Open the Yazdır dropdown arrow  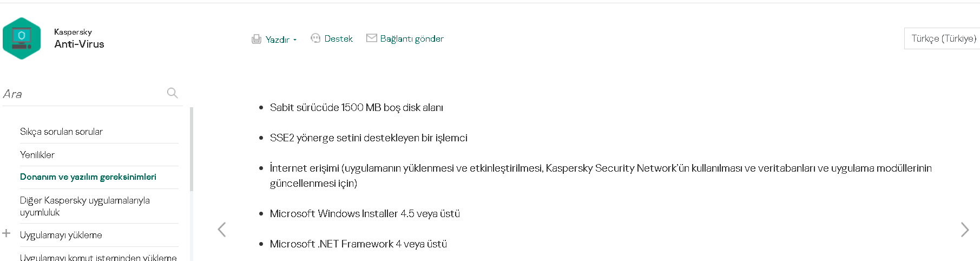tap(295, 40)
